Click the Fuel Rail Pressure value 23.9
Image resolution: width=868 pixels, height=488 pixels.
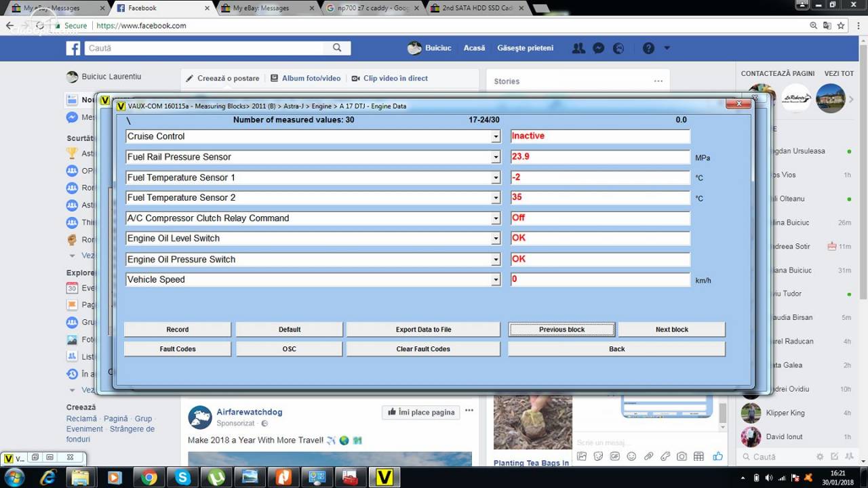pyautogui.click(x=600, y=157)
